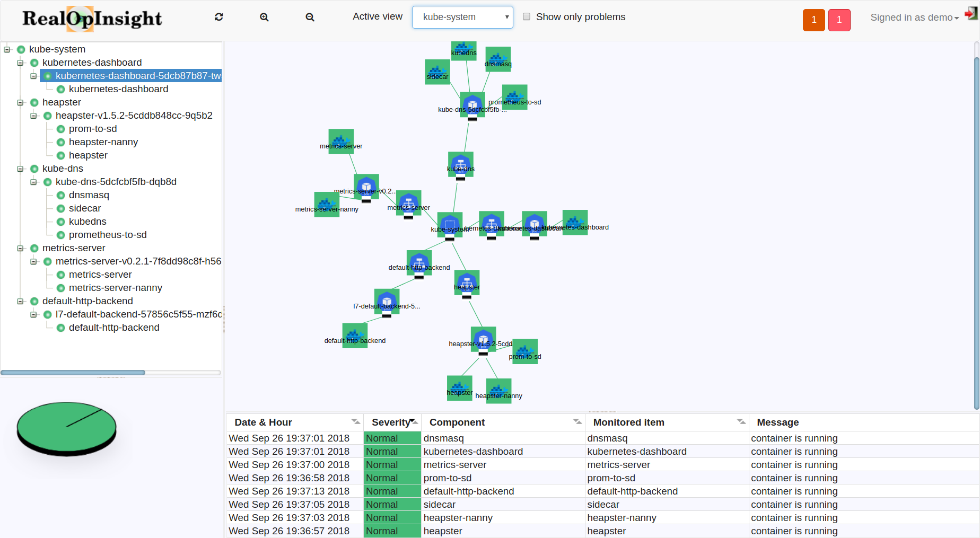980x538 pixels.
Task: Enable the Show only problems checkbox
Action: 527,16
